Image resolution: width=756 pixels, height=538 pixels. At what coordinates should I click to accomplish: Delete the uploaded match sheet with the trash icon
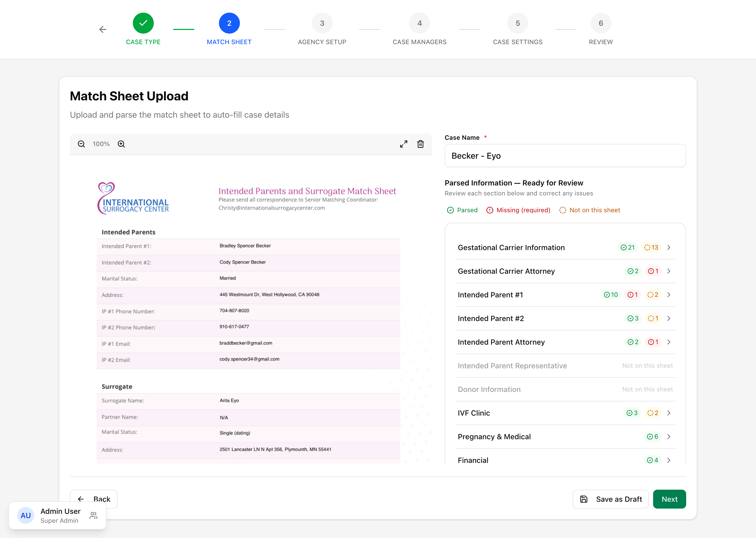coord(420,144)
